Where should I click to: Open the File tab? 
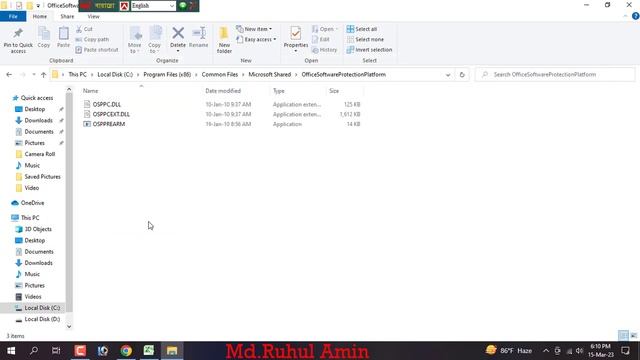coord(13,16)
